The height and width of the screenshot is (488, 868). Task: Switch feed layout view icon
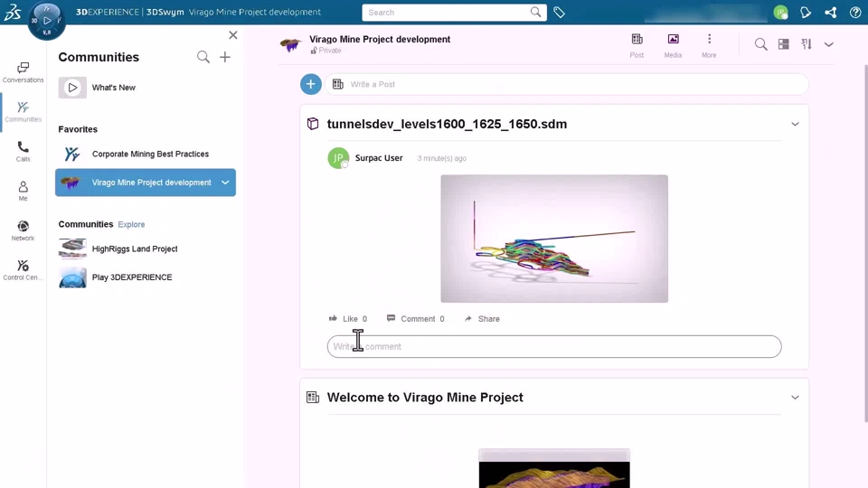point(783,44)
